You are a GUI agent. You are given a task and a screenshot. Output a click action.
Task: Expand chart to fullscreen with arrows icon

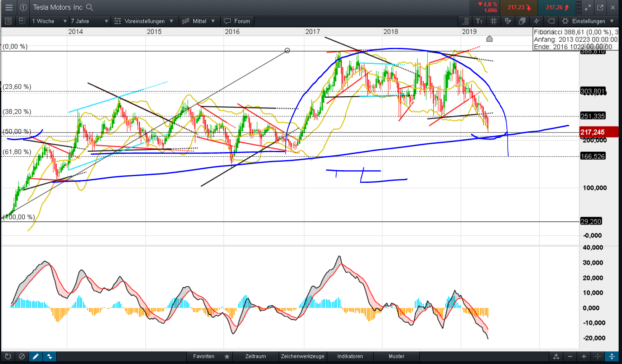tap(587, 7)
